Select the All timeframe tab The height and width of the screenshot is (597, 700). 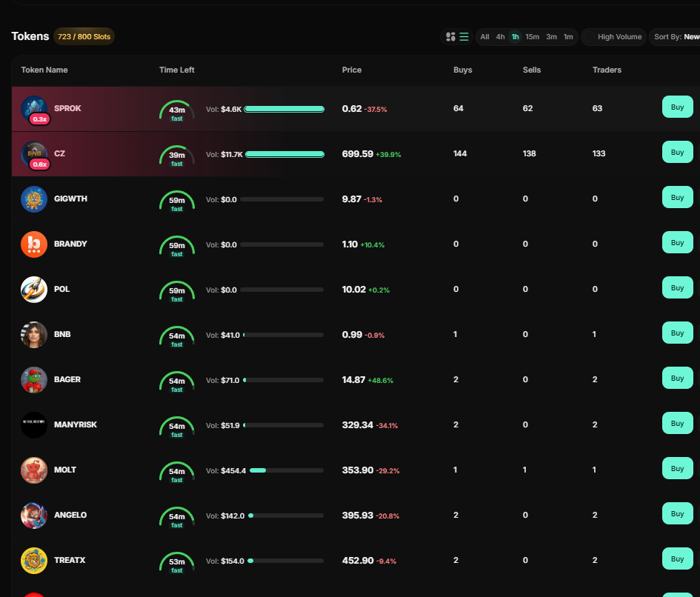click(x=485, y=36)
